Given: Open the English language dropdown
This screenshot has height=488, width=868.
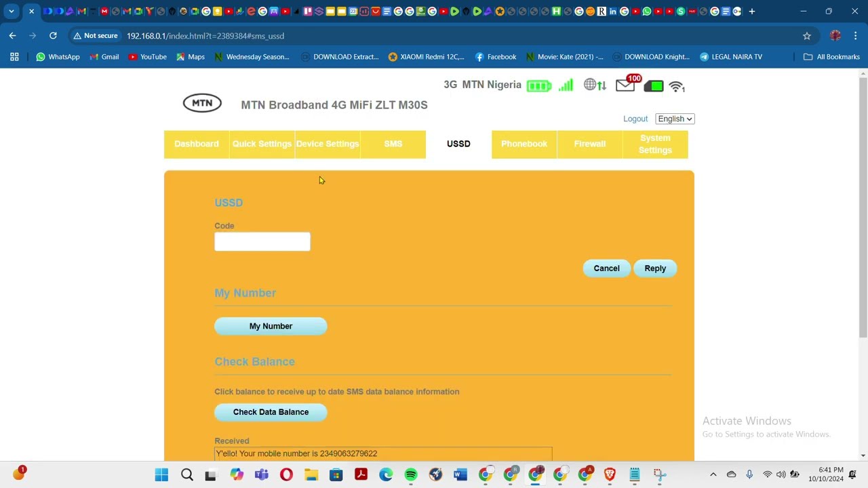Looking at the screenshot, I should (x=675, y=119).
